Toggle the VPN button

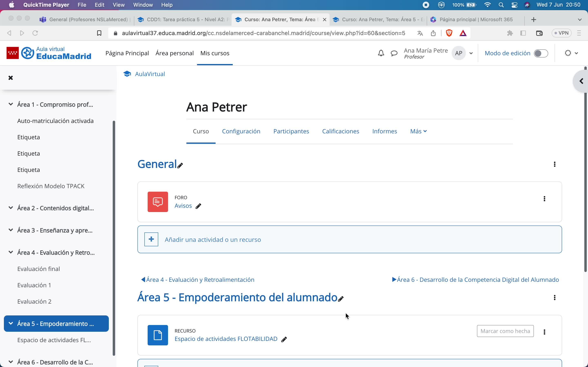(x=561, y=33)
